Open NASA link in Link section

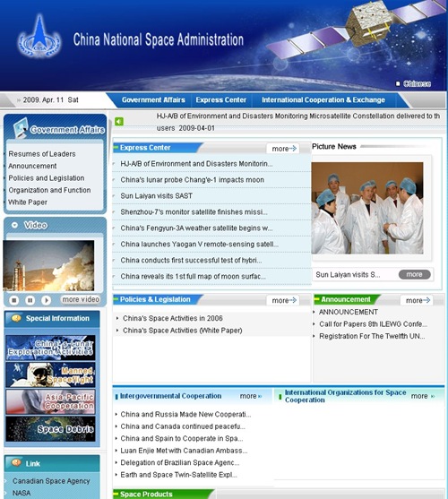(22, 494)
